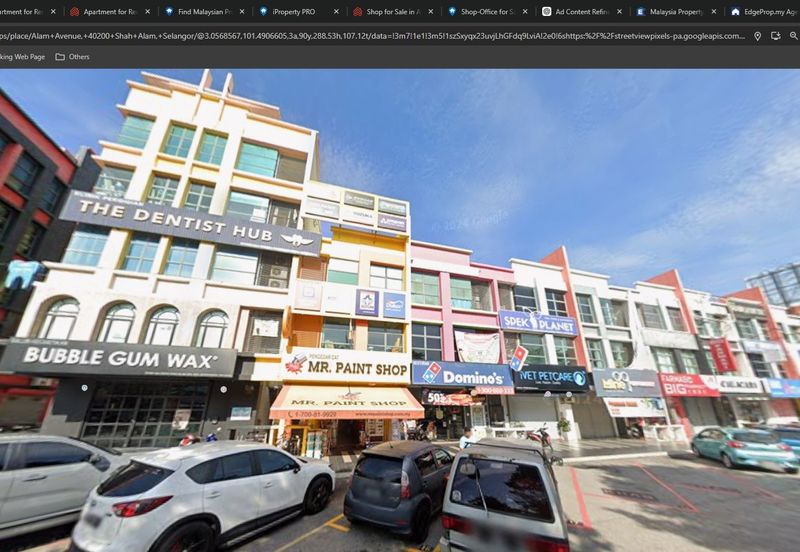This screenshot has width=800, height=552.
Task: Click the monitor icon in the address bar
Action: click(x=776, y=36)
